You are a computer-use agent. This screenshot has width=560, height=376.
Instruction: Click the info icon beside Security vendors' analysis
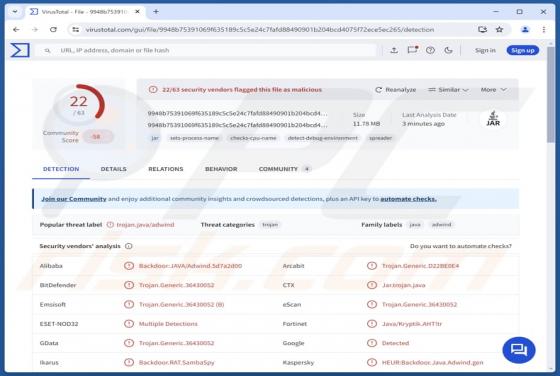coord(129,246)
